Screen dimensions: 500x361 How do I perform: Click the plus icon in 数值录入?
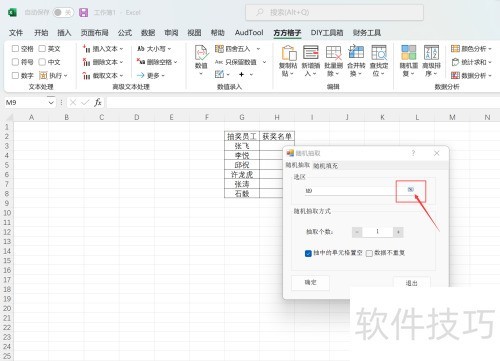coord(242,74)
